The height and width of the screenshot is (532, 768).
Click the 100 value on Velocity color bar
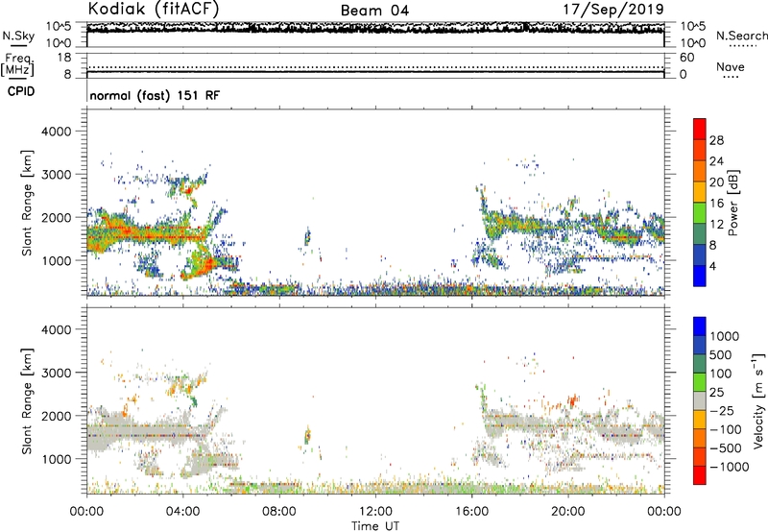tap(721, 374)
